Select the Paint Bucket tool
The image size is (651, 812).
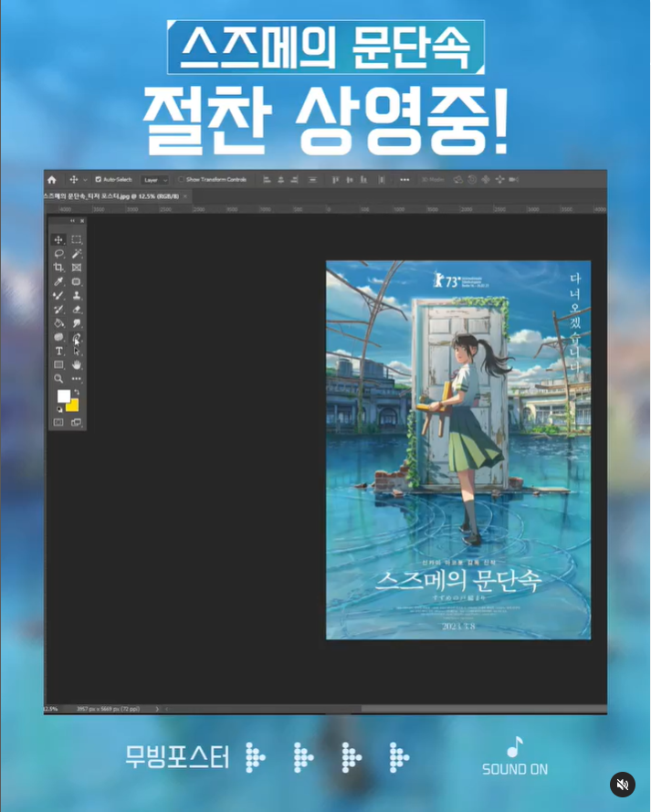coord(58,323)
